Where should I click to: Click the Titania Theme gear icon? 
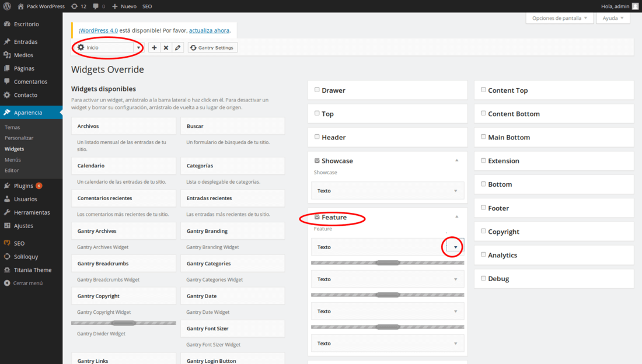point(7,270)
